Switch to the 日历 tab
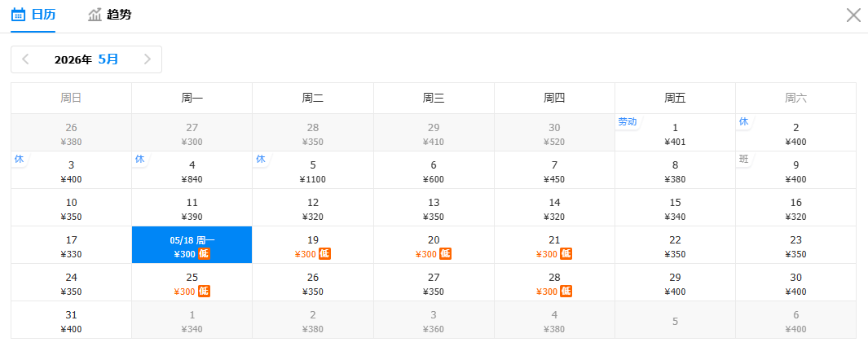 [43, 15]
